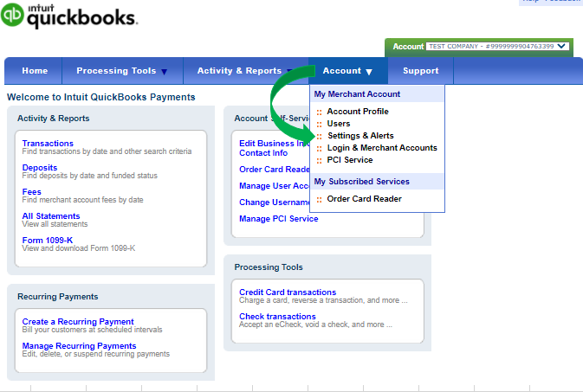Click 'Find deposits by date and funded status'

[x=89, y=176]
